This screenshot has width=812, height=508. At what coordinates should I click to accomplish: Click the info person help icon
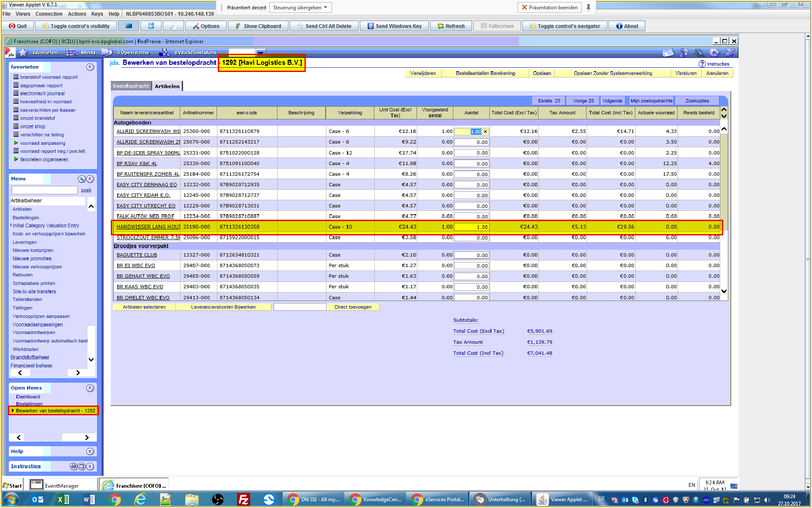684,52
